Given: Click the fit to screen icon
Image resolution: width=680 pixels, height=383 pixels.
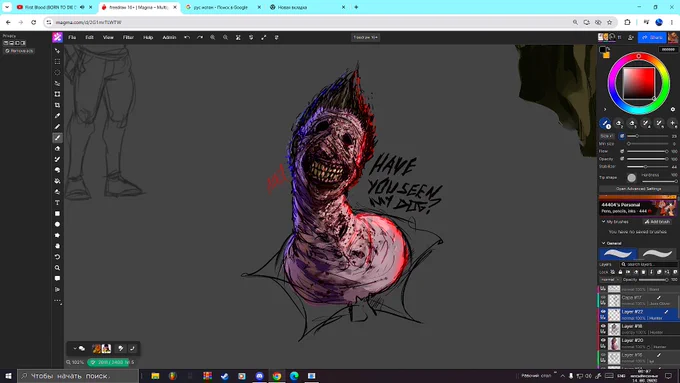Looking at the screenshot, I should 238,37.
